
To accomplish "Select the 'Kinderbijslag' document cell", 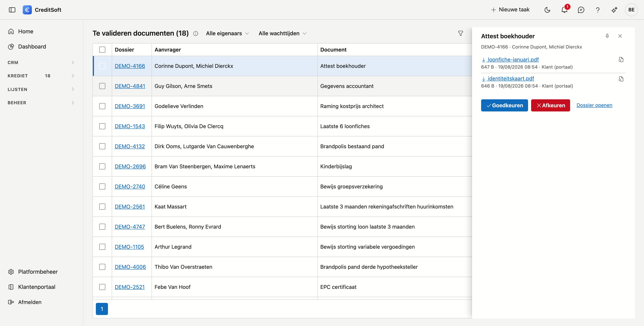I will pyautogui.click(x=395, y=166).
